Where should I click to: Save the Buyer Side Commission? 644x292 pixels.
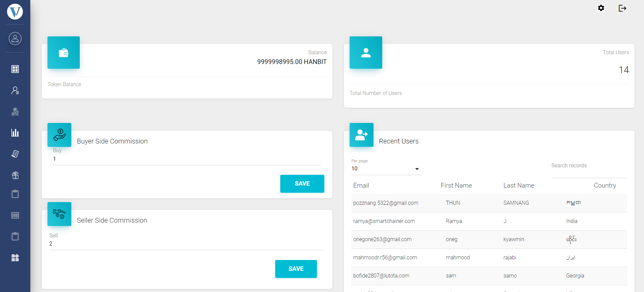302,184
